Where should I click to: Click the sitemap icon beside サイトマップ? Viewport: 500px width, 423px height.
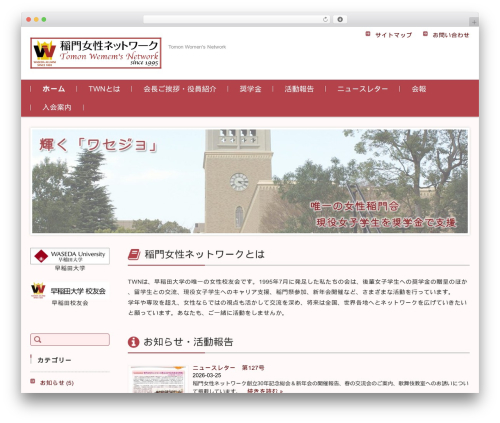(x=368, y=34)
